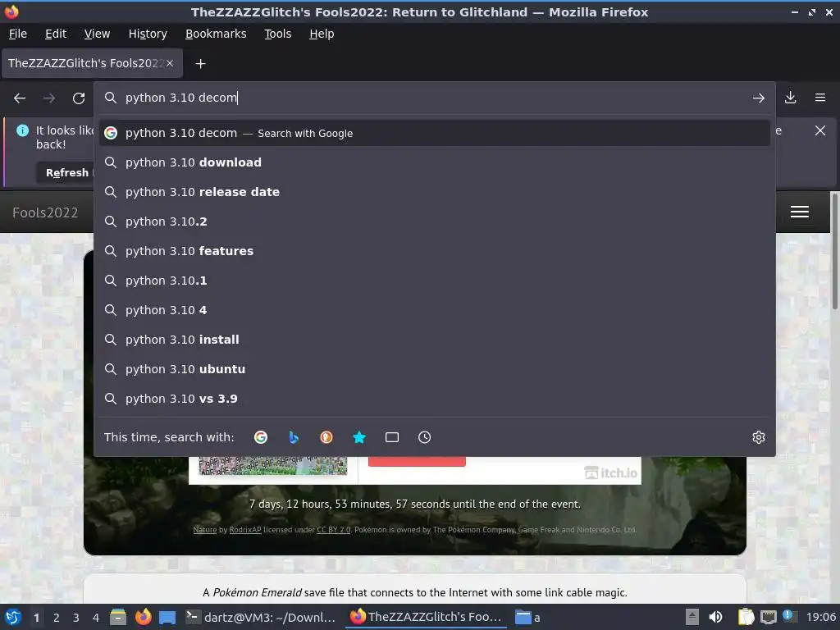Select suggestion 'python 3.10 features'
The image size is (840, 630).
tap(435, 251)
